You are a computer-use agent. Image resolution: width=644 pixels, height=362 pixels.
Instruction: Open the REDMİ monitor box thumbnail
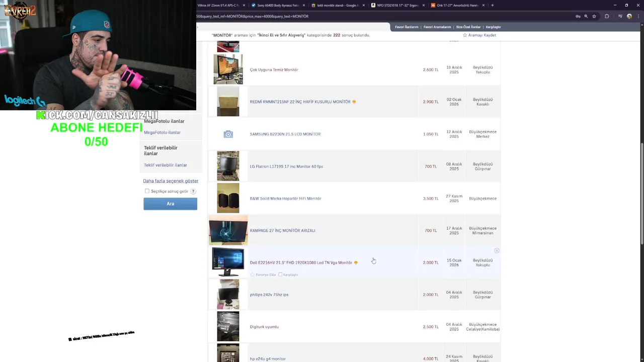(x=228, y=102)
